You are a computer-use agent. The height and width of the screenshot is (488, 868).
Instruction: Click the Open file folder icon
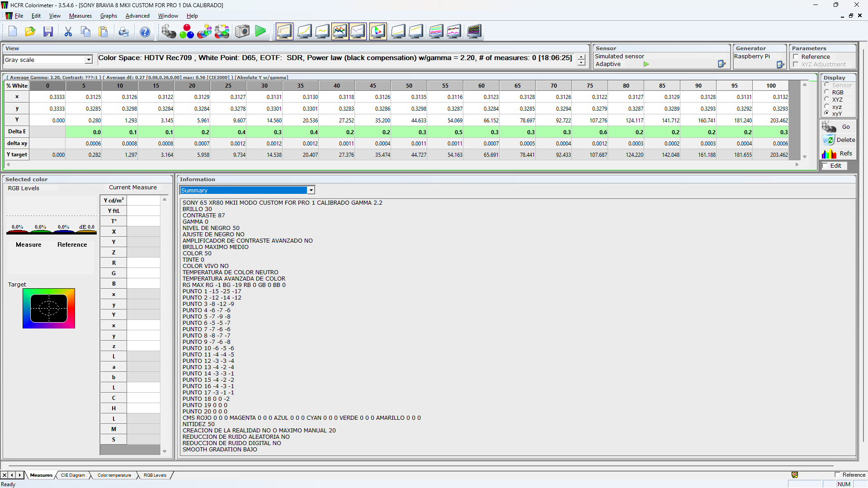pyautogui.click(x=30, y=31)
